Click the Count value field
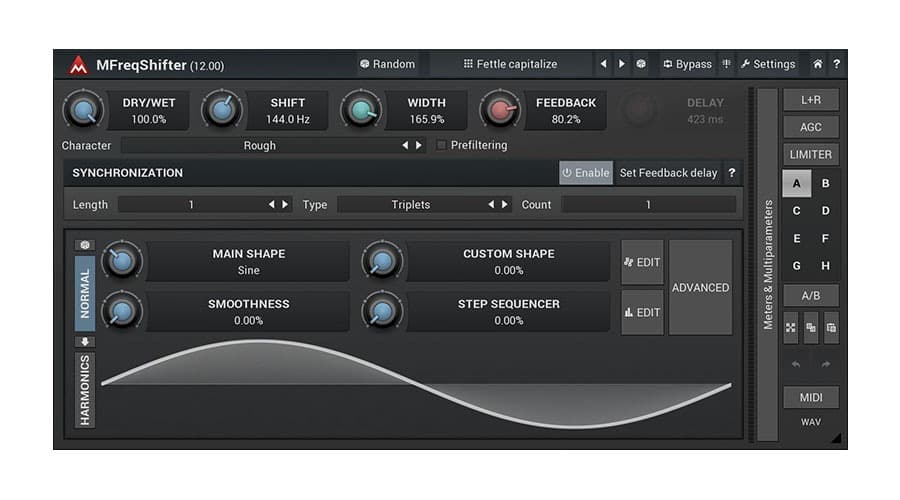Screen dimensions: 900x500 point(648,204)
